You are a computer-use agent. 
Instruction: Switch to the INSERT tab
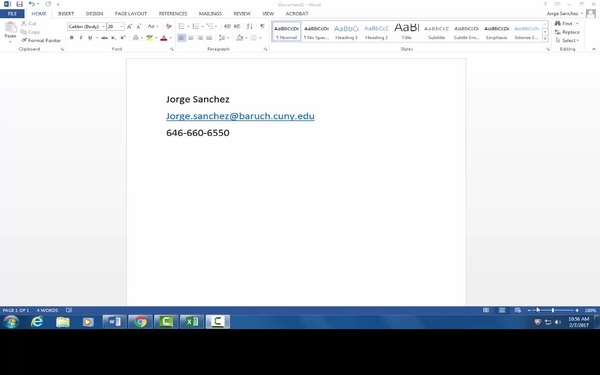(x=66, y=13)
